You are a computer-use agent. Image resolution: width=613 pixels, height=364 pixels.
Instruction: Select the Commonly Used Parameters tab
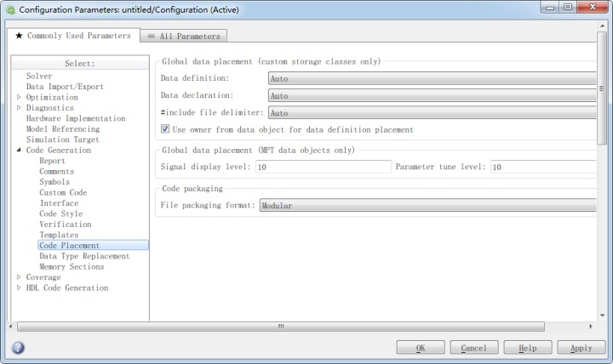click(x=73, y=36)
